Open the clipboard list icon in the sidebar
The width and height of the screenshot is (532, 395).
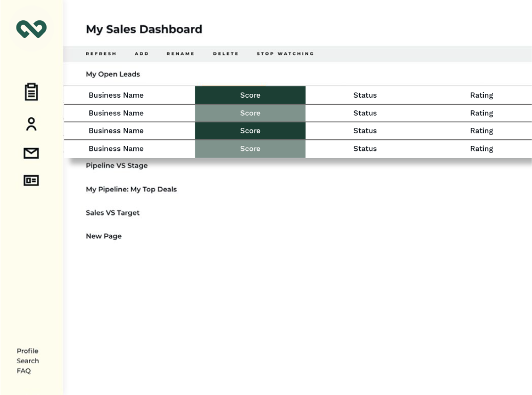tap(31, 92)
